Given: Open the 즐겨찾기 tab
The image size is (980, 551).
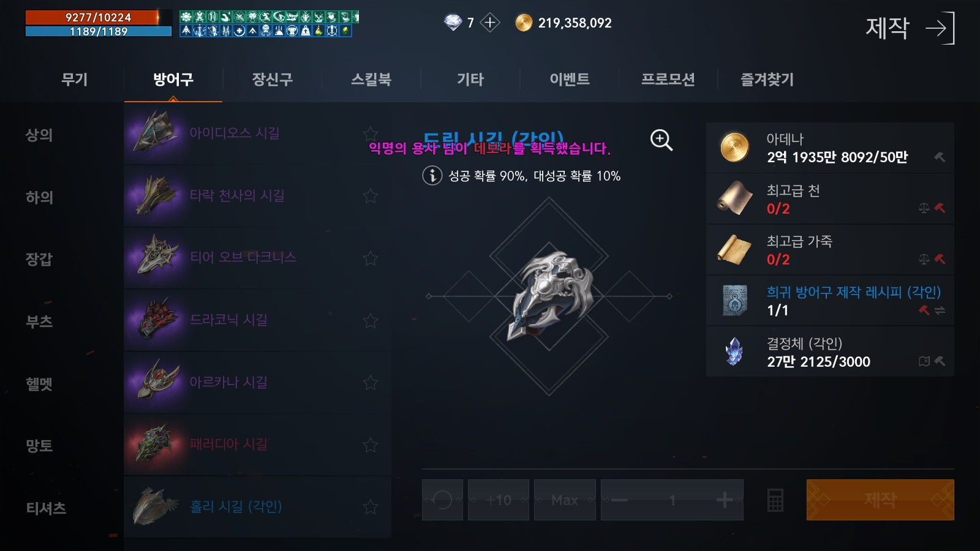Looking at the screenshot, I should [x=767, y=79].
